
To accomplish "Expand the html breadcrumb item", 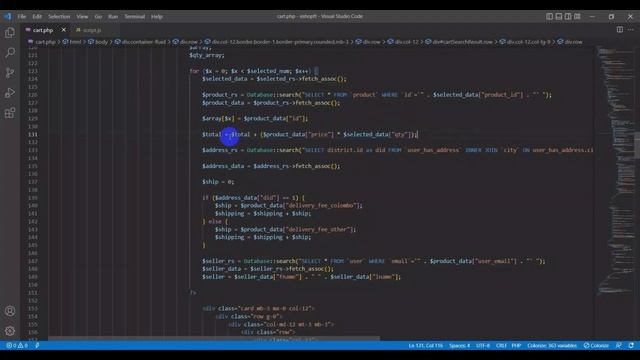I will tap(72, 42).
